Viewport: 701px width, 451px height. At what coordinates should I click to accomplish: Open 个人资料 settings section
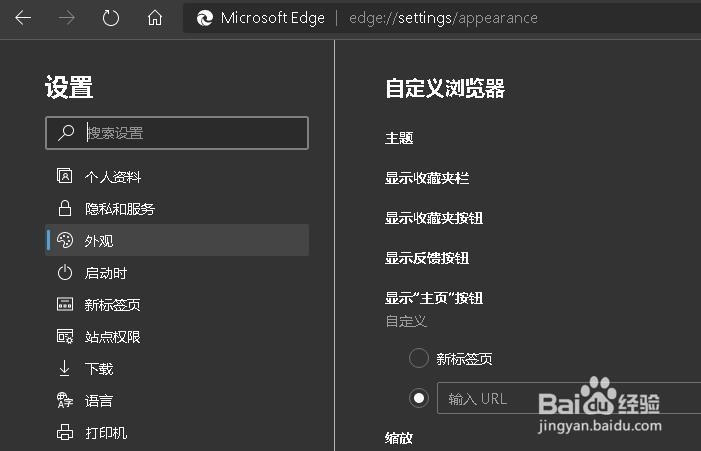click(x=177, y=177)
